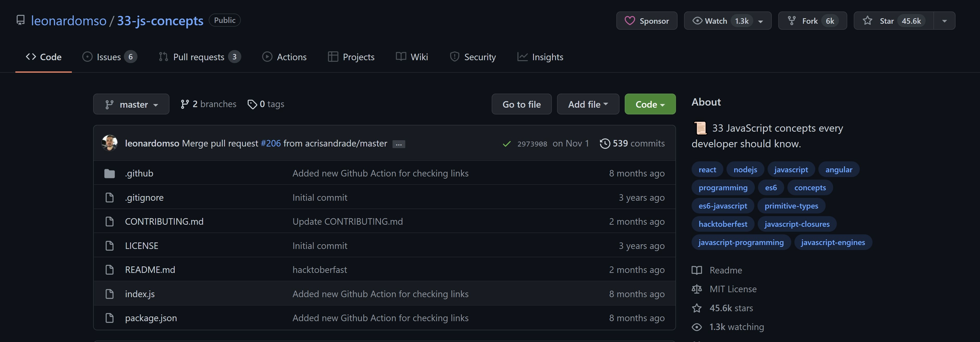Click the file icon for .gitignore
This screenshot has width=980, height=342.
110,197
